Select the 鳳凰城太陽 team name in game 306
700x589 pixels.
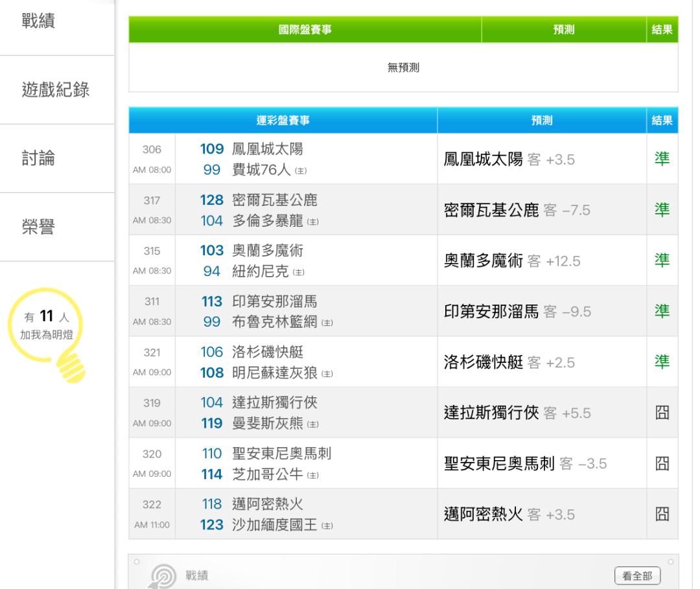pyautogui.click(x=268, y=148)
